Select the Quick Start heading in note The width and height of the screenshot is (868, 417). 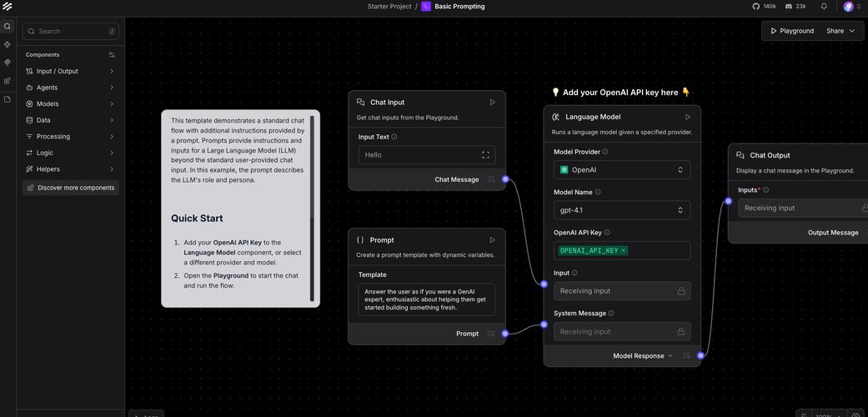click(x=197, y=219)
